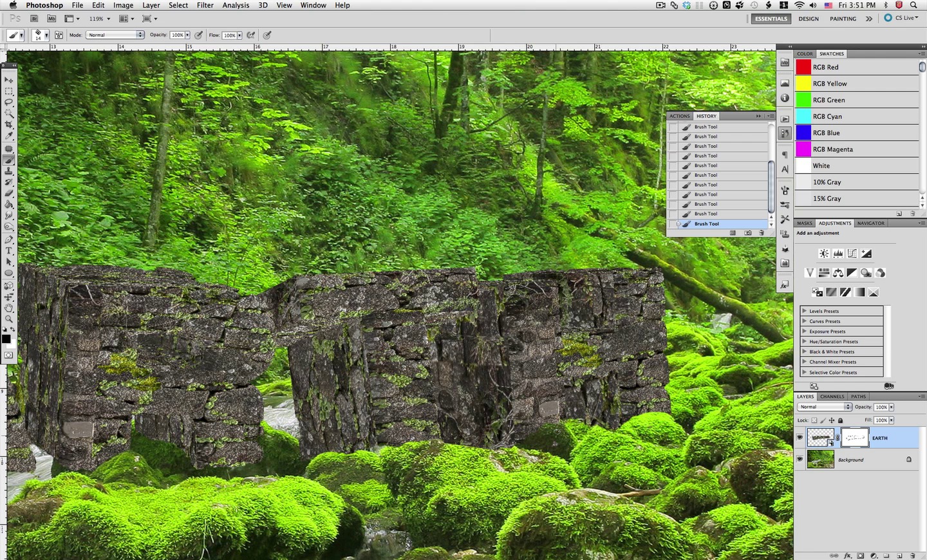Switch to the Channels tab

coord(832,397)
